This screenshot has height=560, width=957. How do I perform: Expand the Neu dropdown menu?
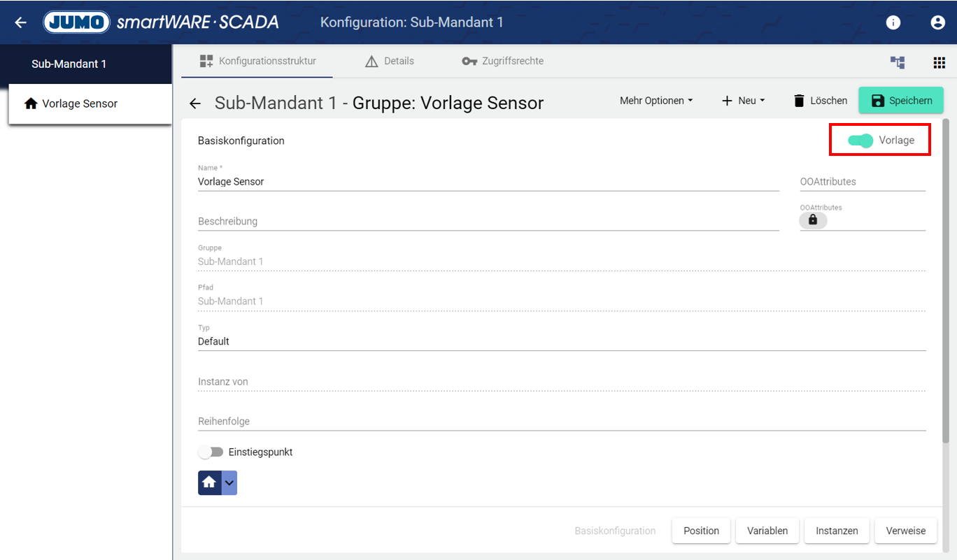(x=743, y=101)
